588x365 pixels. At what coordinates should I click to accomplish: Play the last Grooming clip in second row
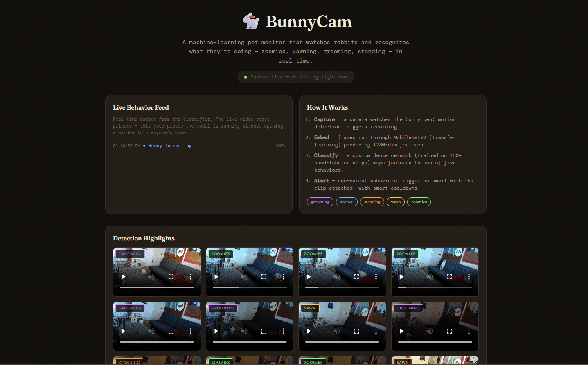(401, 331)
